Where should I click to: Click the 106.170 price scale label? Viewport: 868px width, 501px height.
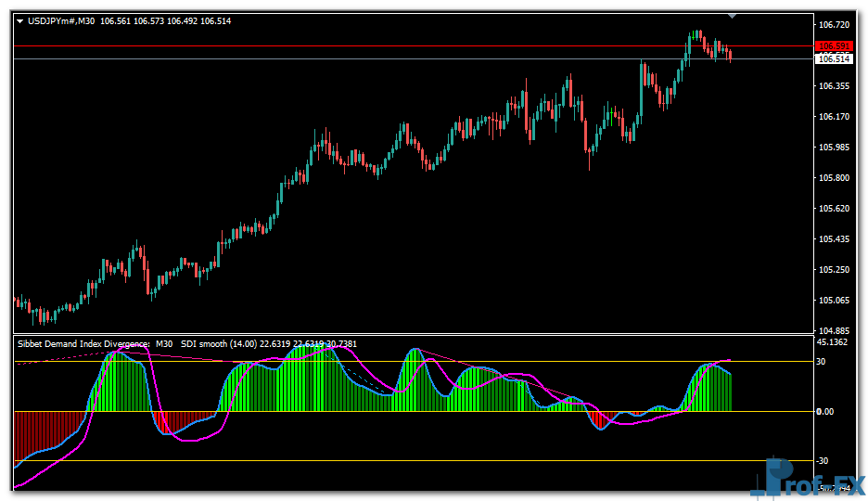(x=835, y=117)
